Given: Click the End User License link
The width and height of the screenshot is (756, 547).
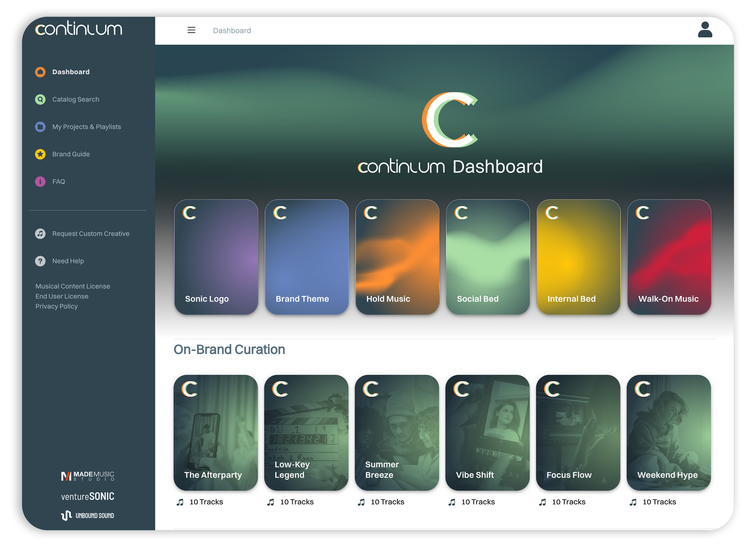Looking at the screenshot, I should click(x=62, y=296).
